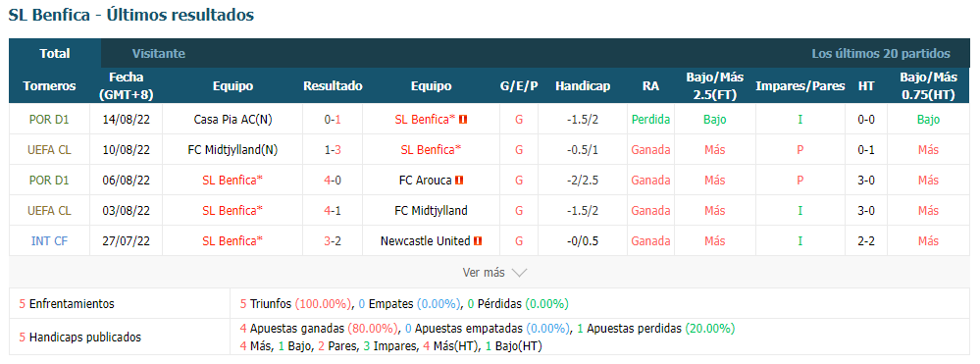Click the Impares/Pares column header

point(800,86)
